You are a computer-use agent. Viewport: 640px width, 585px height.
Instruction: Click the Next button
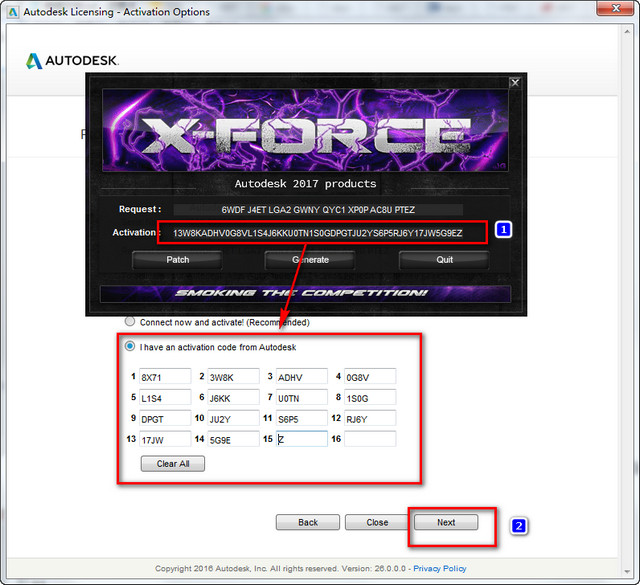click(446, 522)
